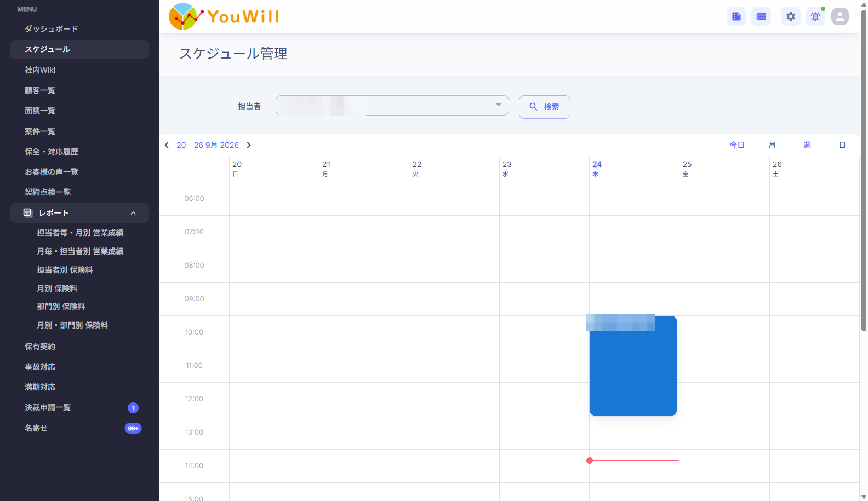
Task: Open the 担当者 dropdown
Action: click(392, 106)
